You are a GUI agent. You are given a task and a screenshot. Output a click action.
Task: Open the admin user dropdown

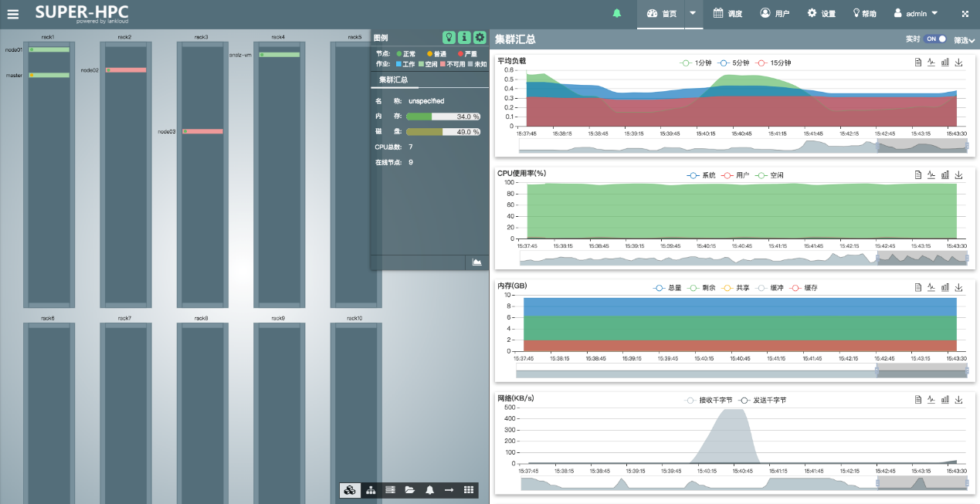pos(915,14)
